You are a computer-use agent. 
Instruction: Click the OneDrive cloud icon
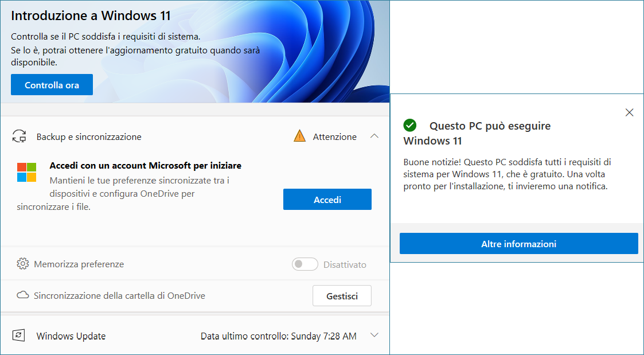coord(22,295)
